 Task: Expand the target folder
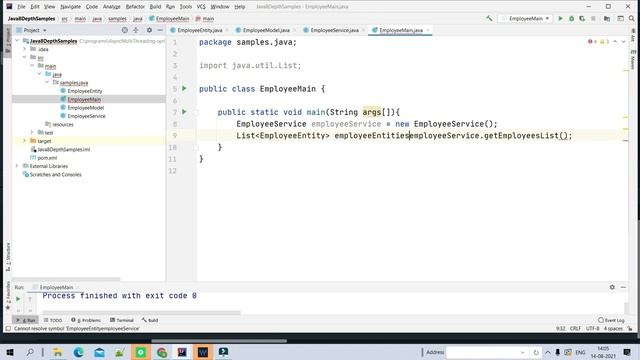click(x=24, y=141)
